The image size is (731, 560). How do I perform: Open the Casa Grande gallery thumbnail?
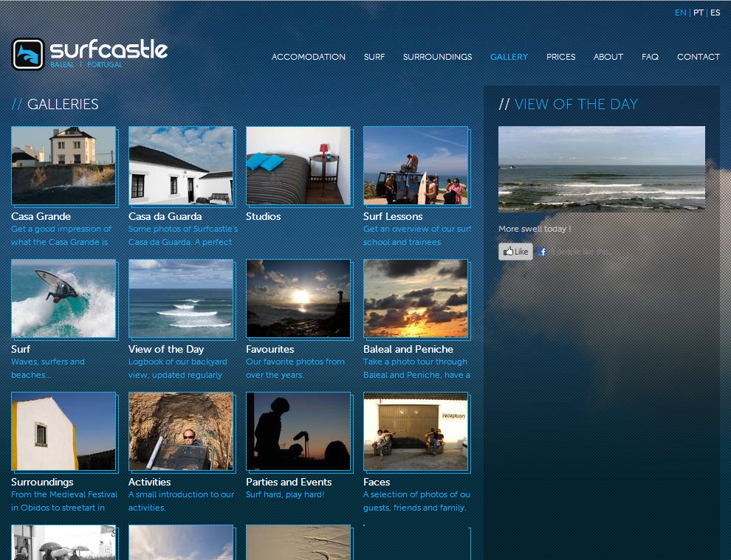pos(64,165)
